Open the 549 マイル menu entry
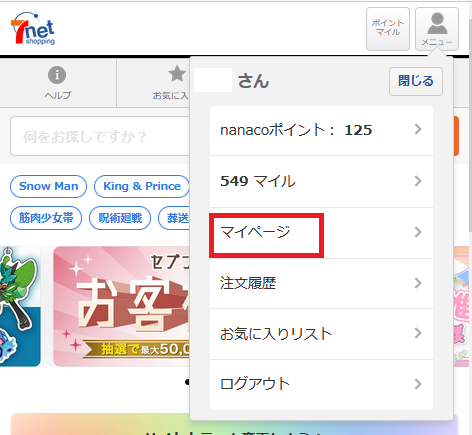The image size is (472, 435). (x=321, y=181)
